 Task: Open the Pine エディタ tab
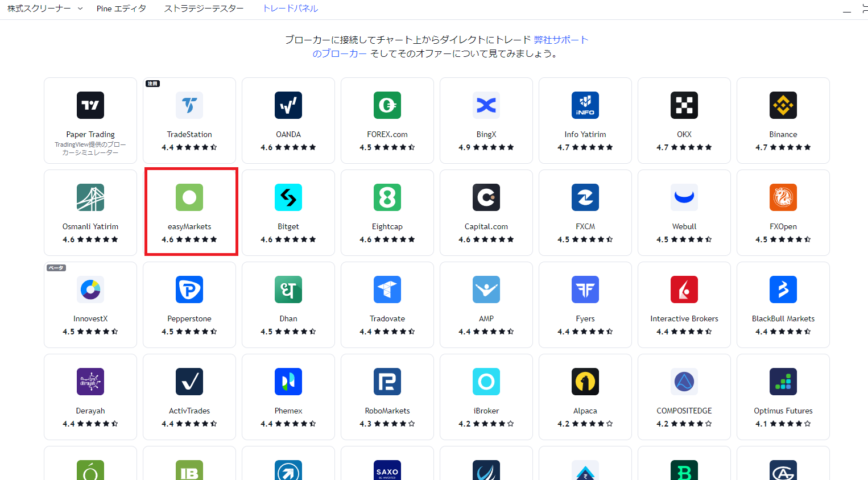coord(121,9)
